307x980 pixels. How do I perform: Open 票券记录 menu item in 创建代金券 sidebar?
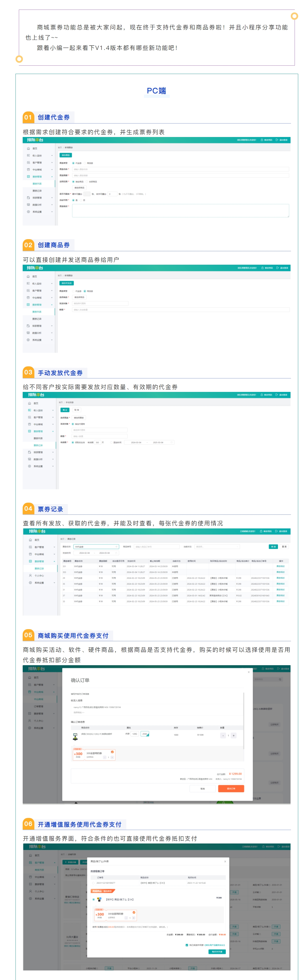tap(37, 191)
